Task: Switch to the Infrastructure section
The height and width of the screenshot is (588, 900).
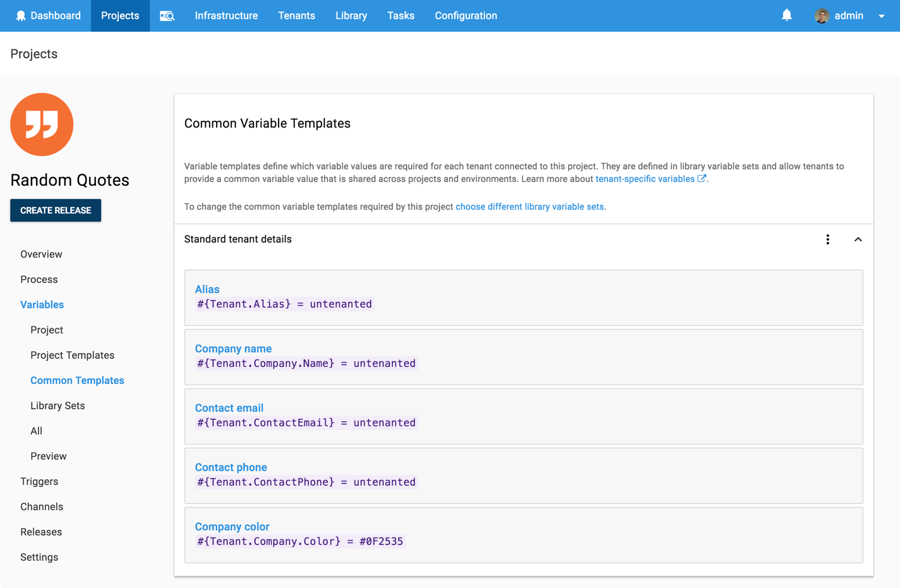Action: [226, 16]
